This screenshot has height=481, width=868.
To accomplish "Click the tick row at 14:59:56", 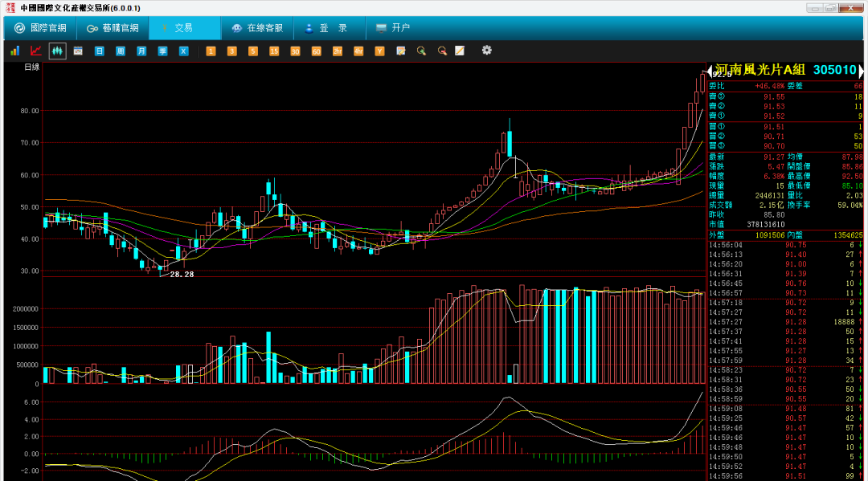I will pyautogui.click(x=785, y=476).
